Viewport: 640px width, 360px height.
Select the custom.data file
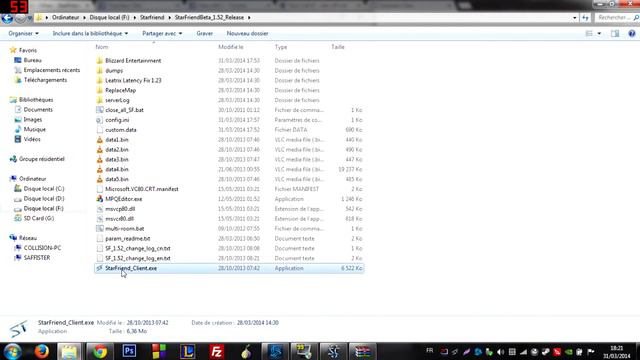point(121,130)
